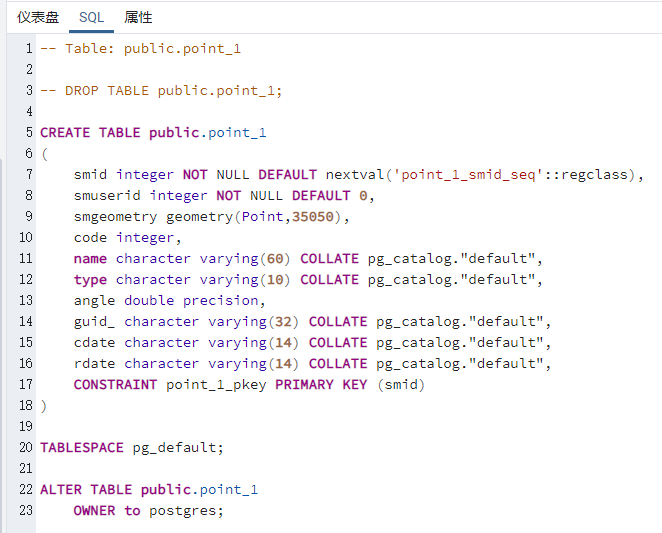Click 'CONSTRAINT point_1_pkey PRIMARY KEY' line

coord(249,385)
